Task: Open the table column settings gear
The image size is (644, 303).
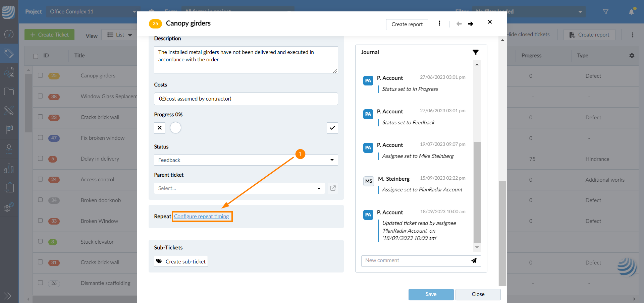Action: (x=632, y=56)
